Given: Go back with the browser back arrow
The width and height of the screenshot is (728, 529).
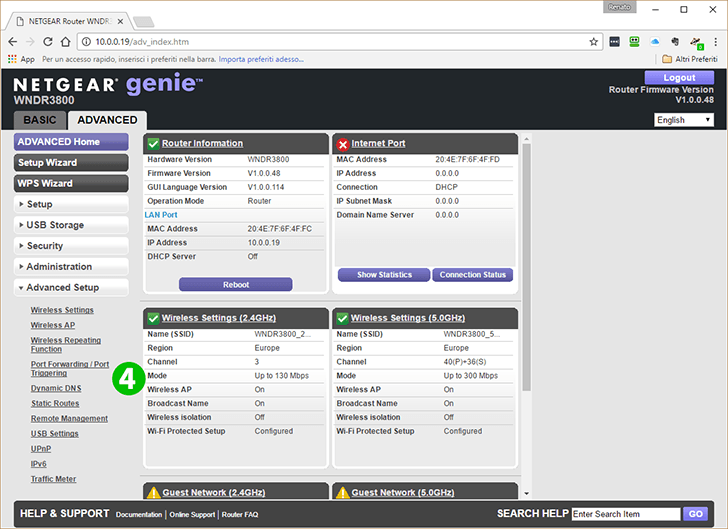Looking at the screenshot, I should (13, 42).
